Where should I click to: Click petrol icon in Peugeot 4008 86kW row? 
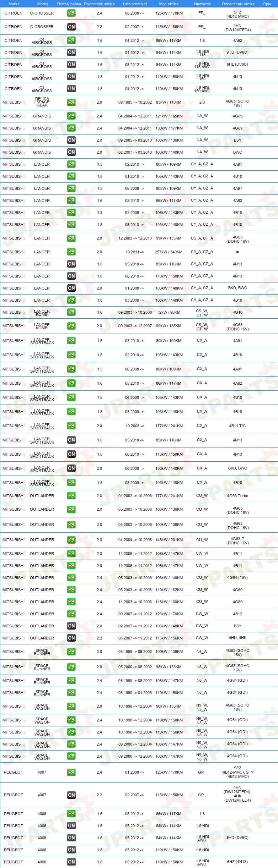pos(71,814)
